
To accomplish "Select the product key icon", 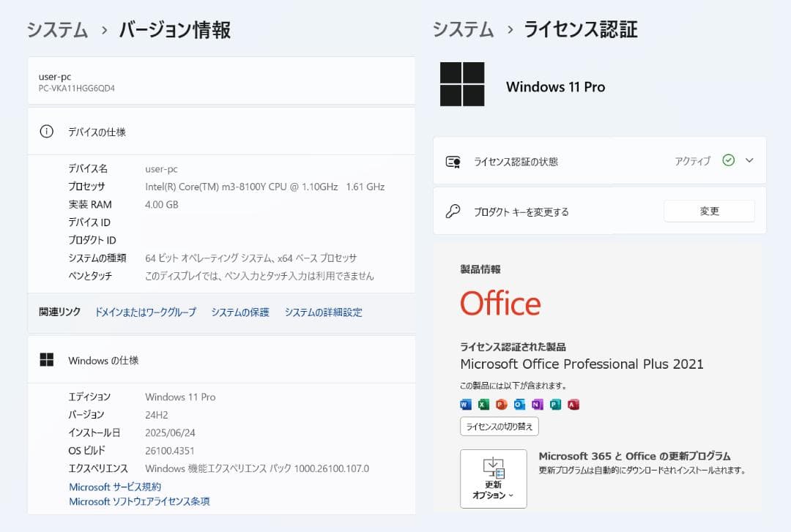I will tap(454, 211).
